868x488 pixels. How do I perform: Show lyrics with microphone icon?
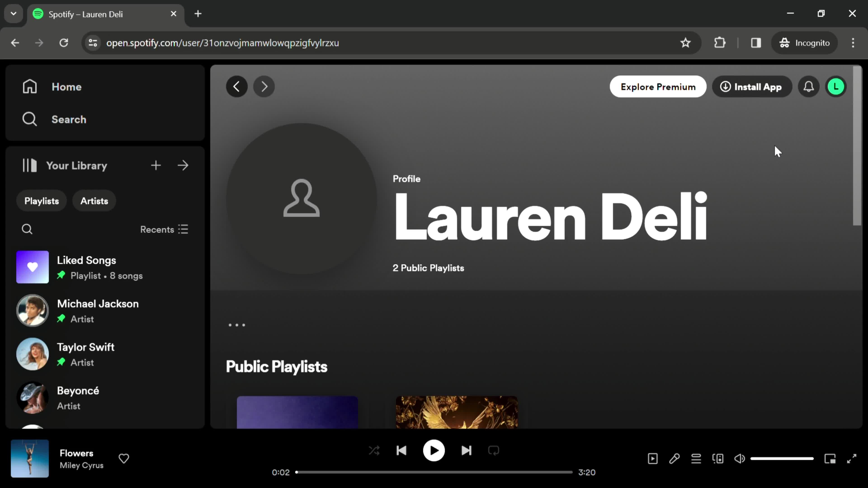coord(674,458)
